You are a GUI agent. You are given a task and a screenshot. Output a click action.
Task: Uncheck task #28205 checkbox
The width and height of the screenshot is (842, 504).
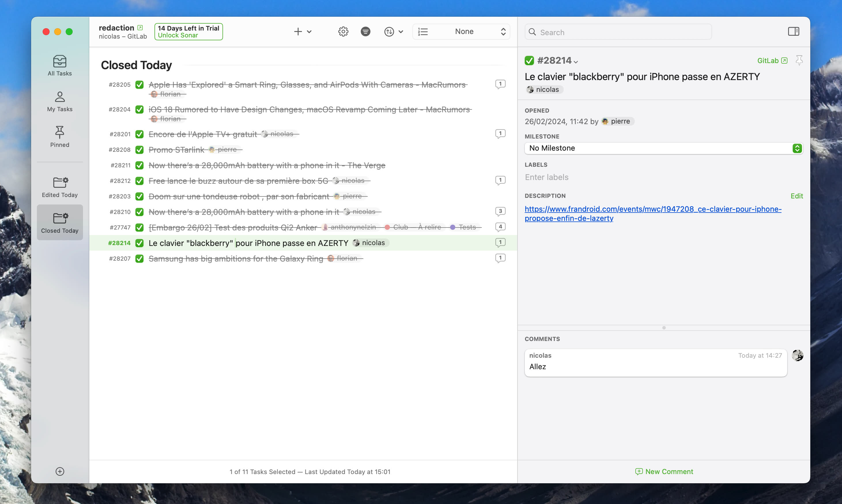(139, 85)
